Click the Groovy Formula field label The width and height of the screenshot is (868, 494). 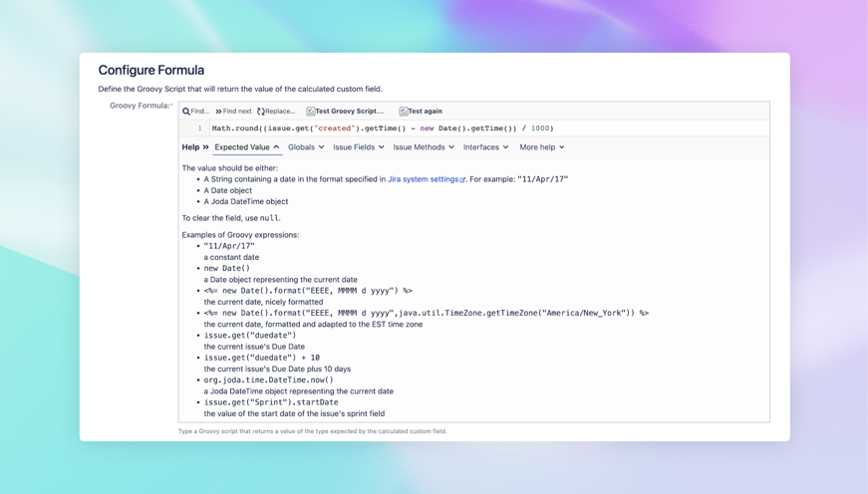tap(141, 106)
